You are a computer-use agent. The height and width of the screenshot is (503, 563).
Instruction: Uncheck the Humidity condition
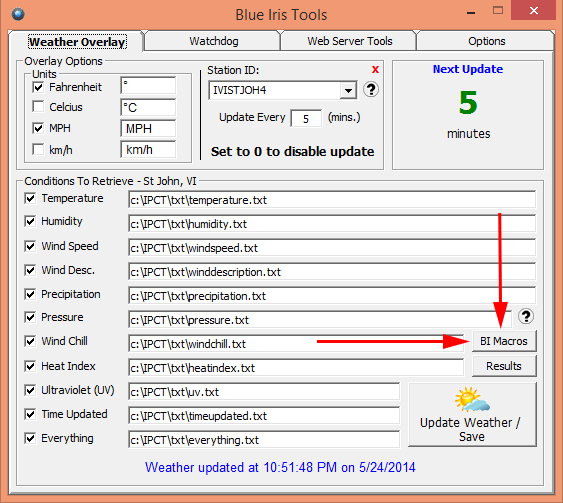30,221
